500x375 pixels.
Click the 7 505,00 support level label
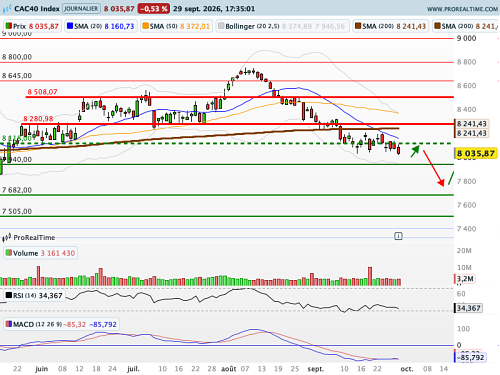17,211
